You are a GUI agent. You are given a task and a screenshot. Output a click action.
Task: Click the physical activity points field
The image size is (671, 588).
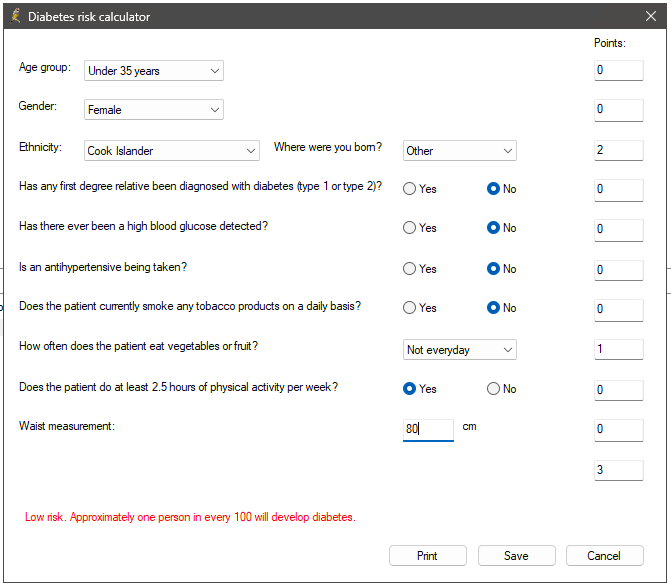618,390
